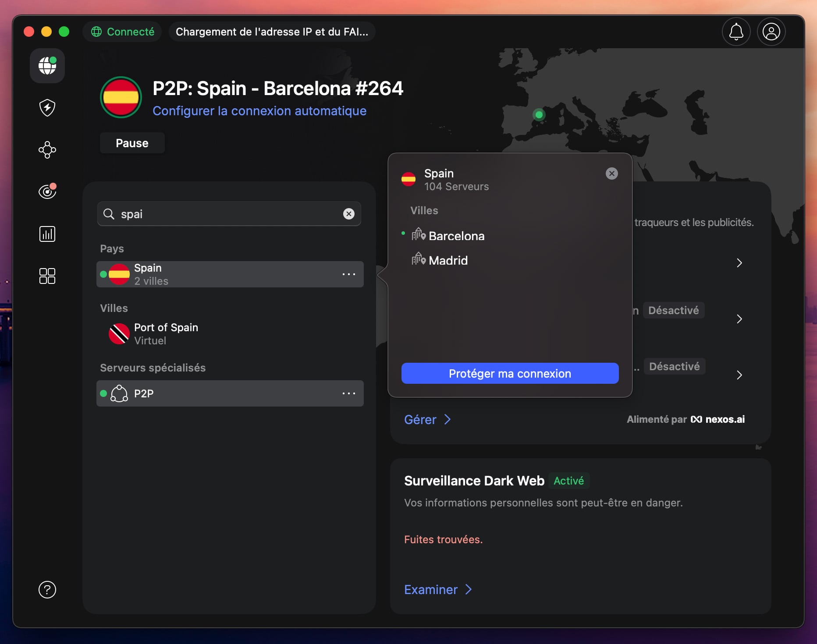The image size is (817, 644).
Task: Open the help question-mark icon
Action: pos(47,590)
